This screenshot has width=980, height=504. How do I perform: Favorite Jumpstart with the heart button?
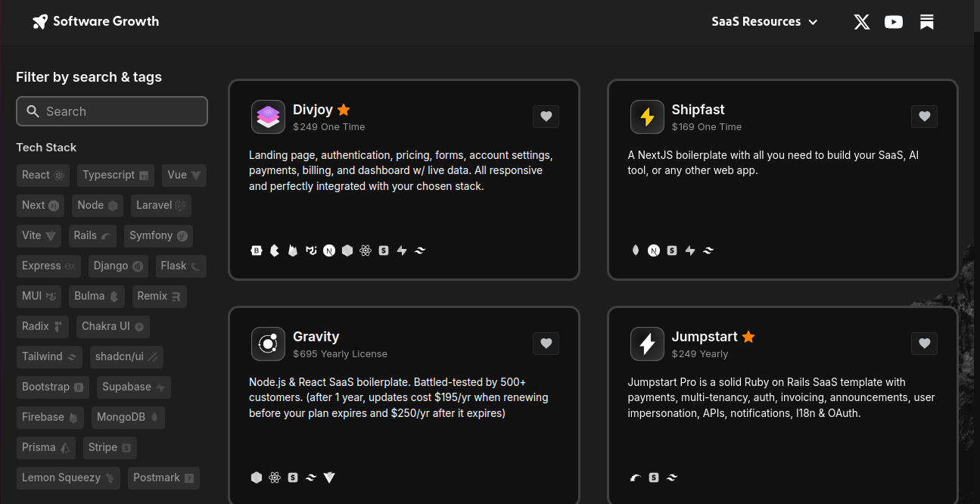tap(924, 344)
